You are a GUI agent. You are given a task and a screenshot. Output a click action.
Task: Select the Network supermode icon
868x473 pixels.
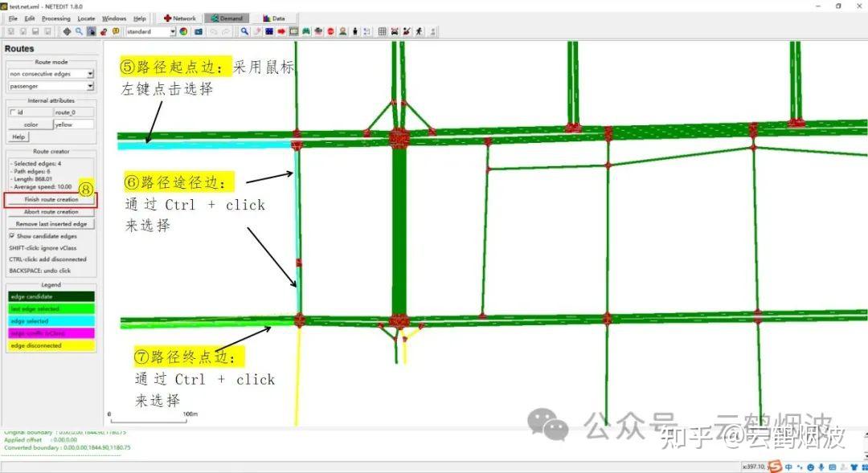click(x=178, y=17)
